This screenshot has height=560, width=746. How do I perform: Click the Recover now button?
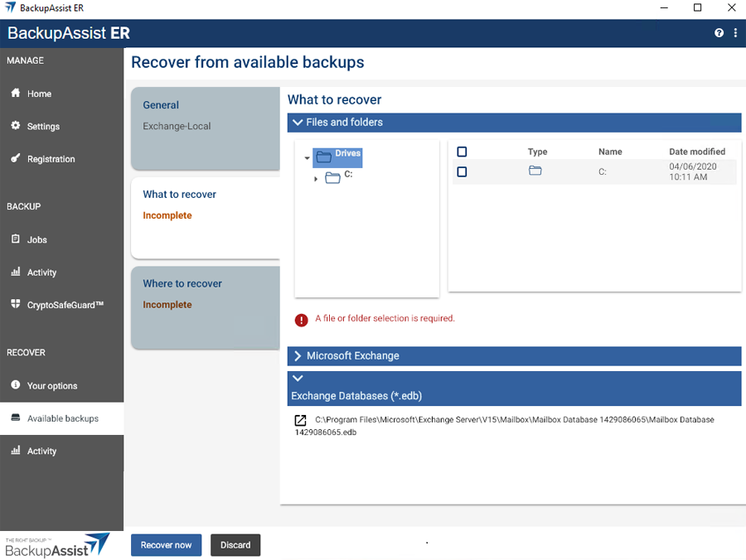(166, 545)
